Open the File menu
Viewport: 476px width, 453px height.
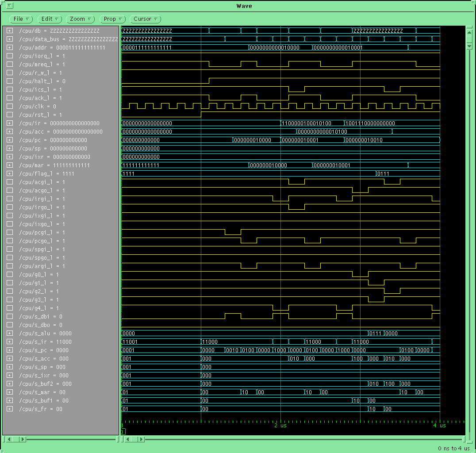[21, 19]
